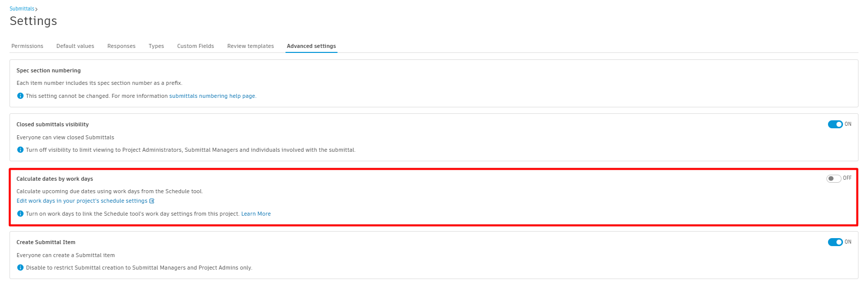Click the "Settings" page title

click(x=33, y=21)
